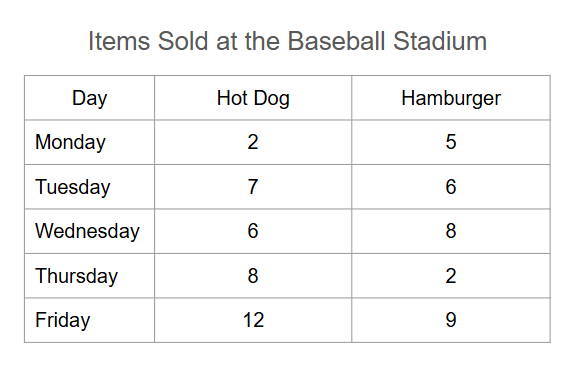Select Tuesday's Hamburger value 6
This screenshot has width=586, height=380.
tap(451, 187)
